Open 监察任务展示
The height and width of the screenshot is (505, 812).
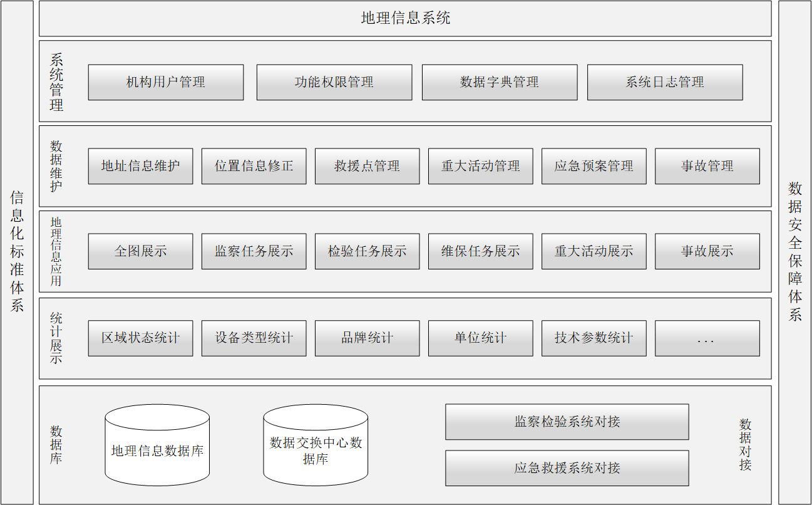tap(254, 251)
